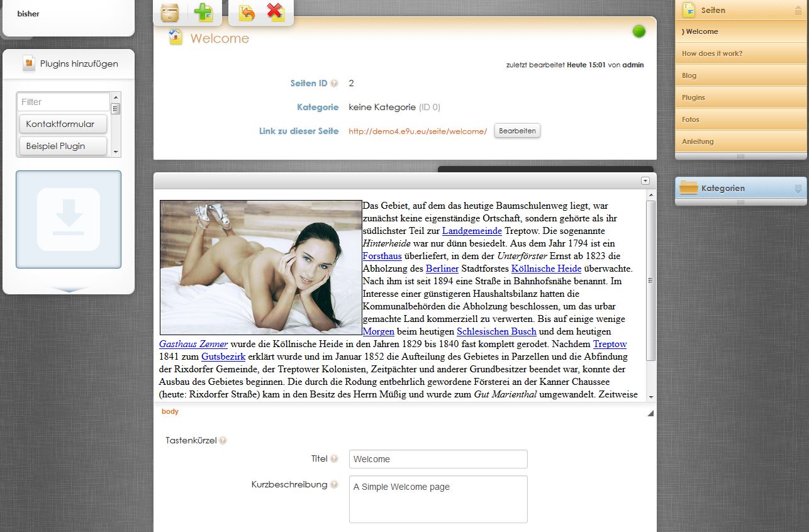Click the Welcome page heading text

tap(220, 38)
